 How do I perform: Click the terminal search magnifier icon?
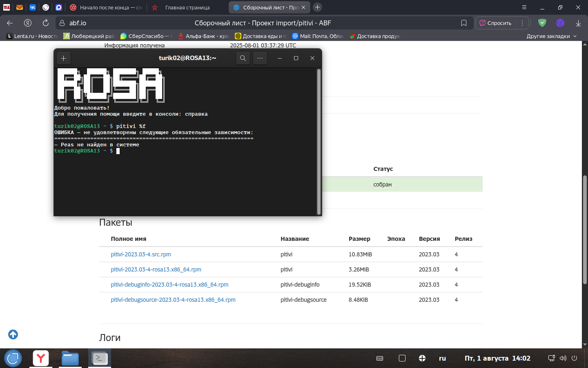pos(243,58)
